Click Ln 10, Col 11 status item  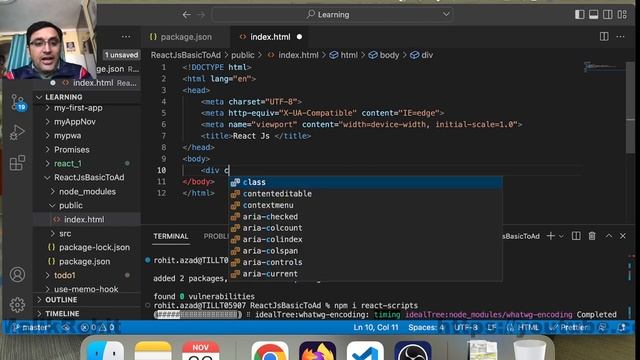(x=376, y=327)
